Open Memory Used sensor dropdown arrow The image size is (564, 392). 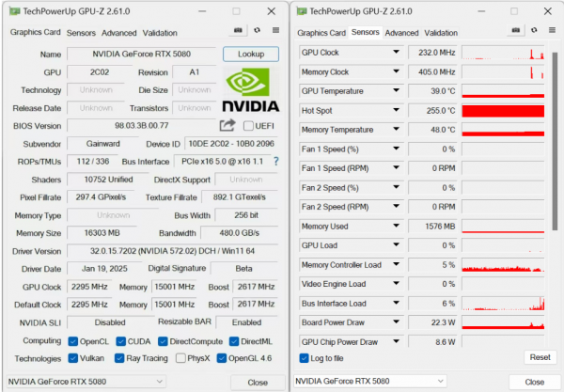pos(396,226)
